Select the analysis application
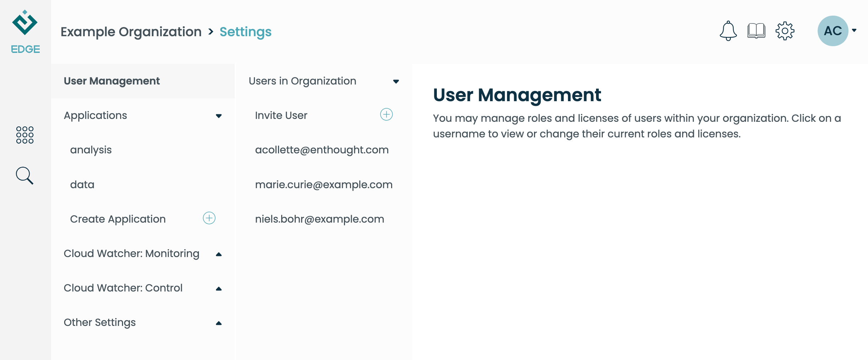This screenshot has width=868, height=360. click(x=91, y=150)
